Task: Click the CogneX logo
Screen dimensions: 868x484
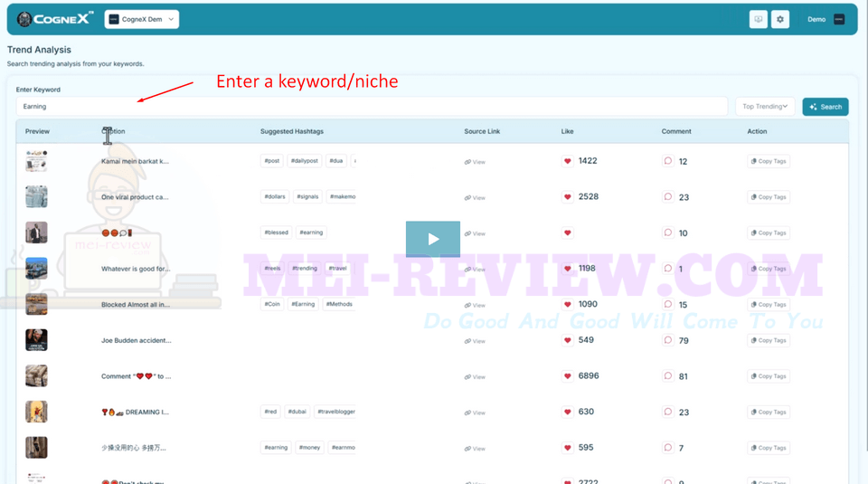Action: (x=54, y=19)
